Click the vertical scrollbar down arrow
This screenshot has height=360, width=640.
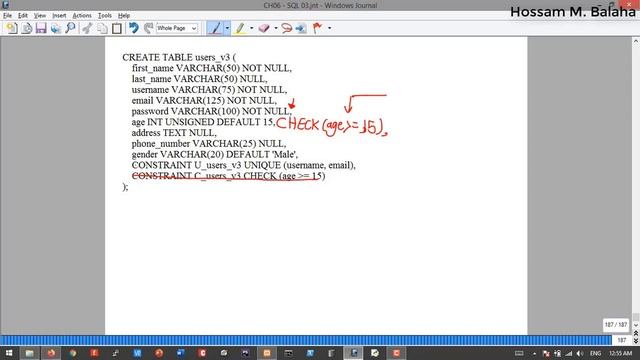[x=636, y=325]
